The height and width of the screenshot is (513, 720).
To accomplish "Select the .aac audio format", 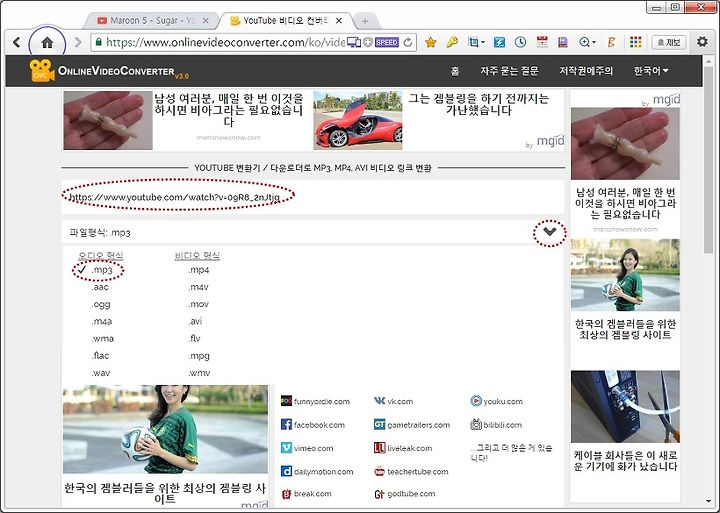I will (x=100, y=287).
